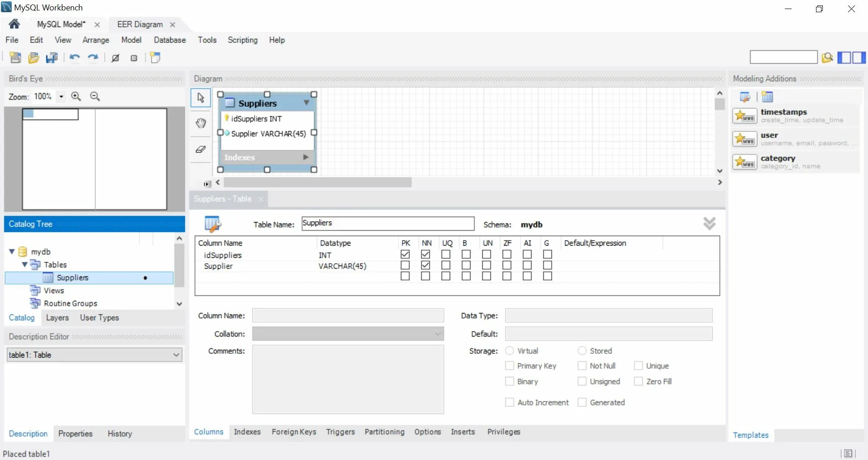Switch to the Triggers tab
Viewport: 868px width, 460px height.
point(340,432)
